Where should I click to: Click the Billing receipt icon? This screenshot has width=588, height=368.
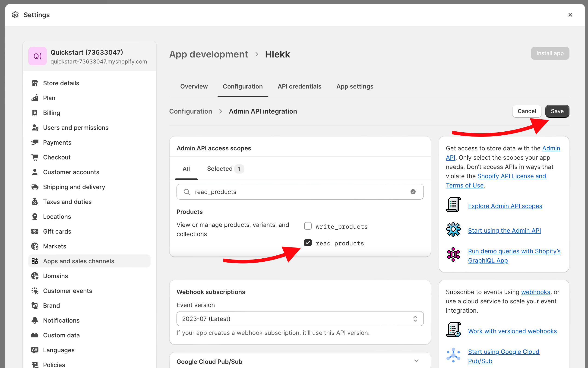coord(35,113)
